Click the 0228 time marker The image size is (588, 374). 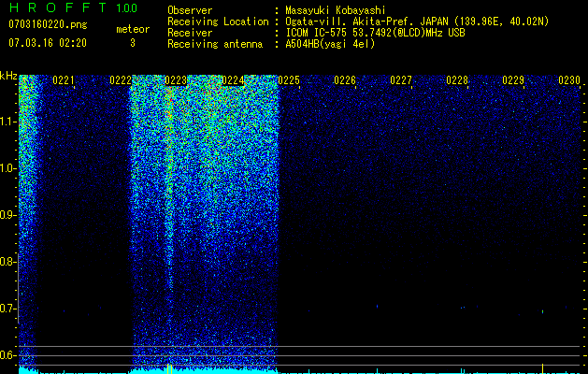click(x=457, y=80)
